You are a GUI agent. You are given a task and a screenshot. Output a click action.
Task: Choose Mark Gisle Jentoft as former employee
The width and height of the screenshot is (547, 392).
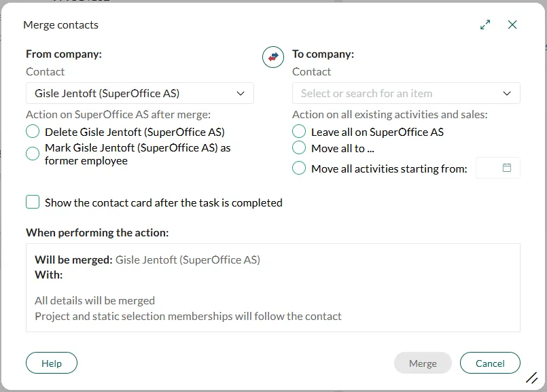33,154
